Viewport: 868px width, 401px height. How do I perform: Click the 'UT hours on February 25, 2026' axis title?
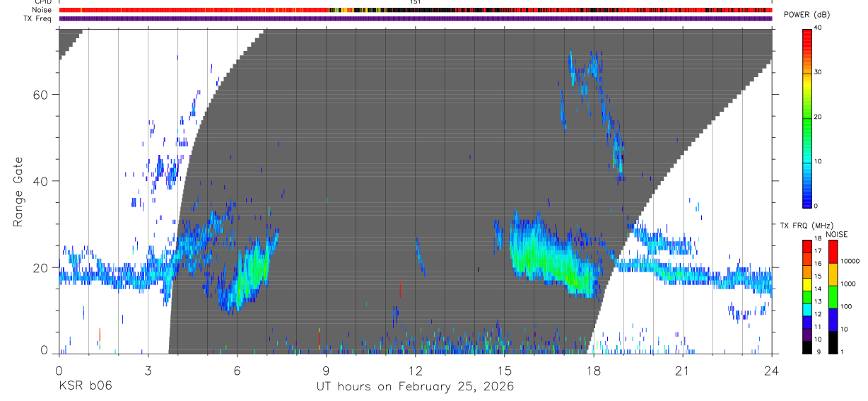pos(415,387)
